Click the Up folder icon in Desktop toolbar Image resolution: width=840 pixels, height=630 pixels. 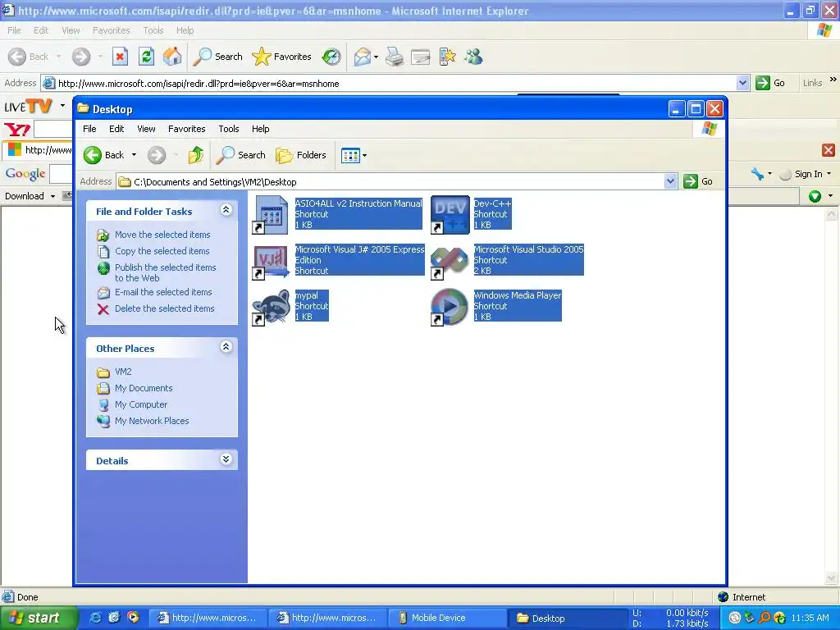coord(195,155)
